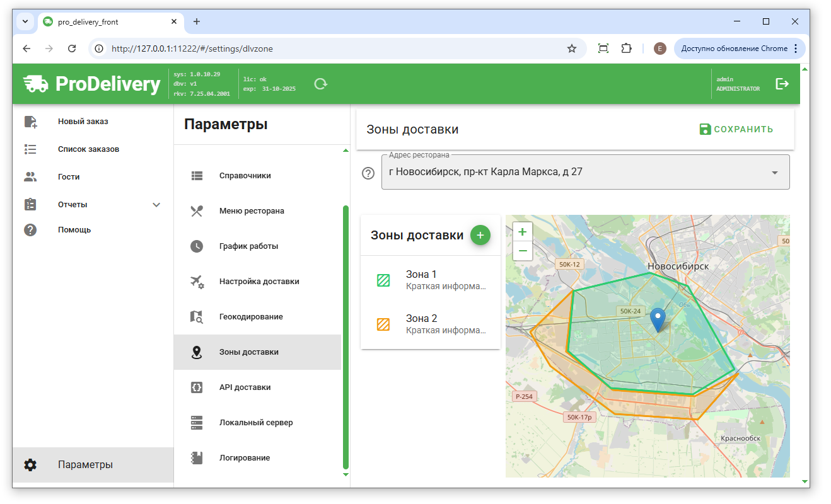
Task: Add a new delivery zone with plus button
Action: (x=480, y=235)
